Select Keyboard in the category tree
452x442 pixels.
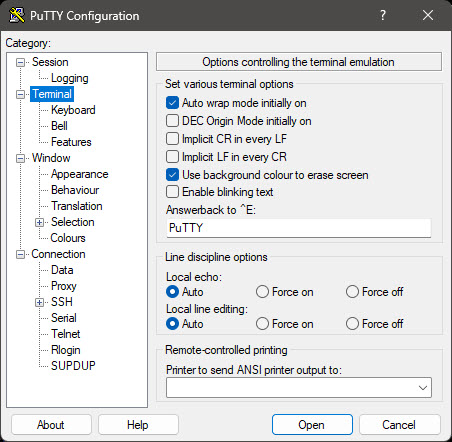(73, 110)
